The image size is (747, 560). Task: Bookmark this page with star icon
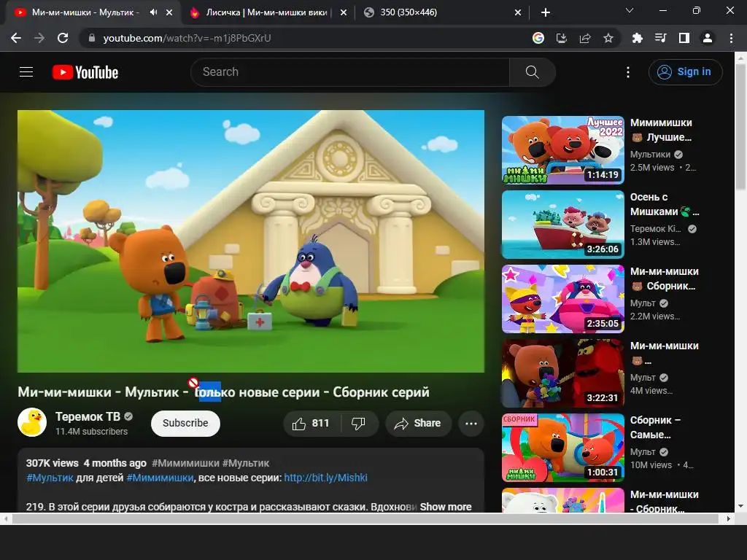coord(608,38)
